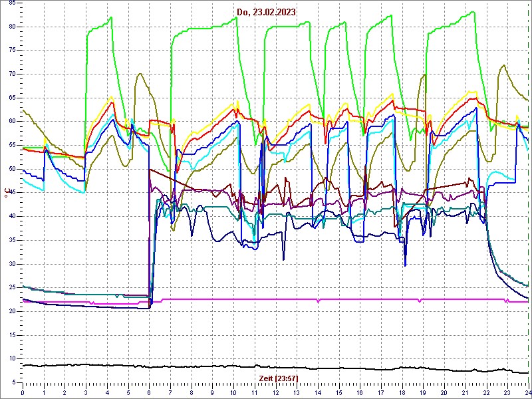Click the chart date title "Do, 23.02.2023"
The width and height of the screenshot is (532, 399).
[x=267, y=12]
